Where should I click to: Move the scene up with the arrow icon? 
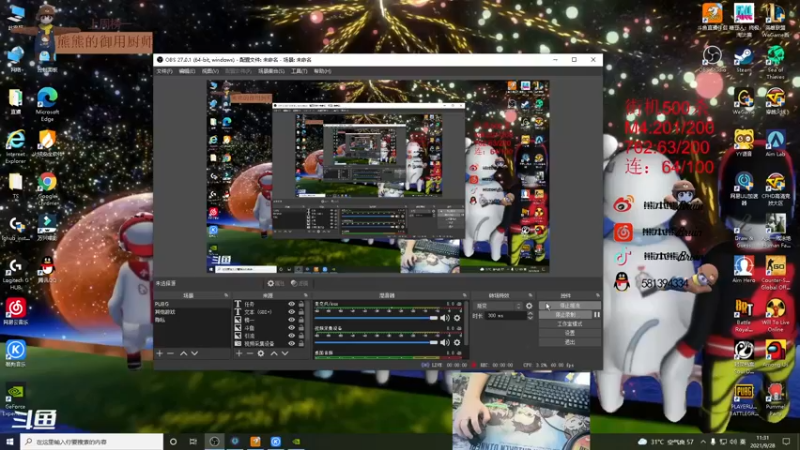tap(184, 353)
